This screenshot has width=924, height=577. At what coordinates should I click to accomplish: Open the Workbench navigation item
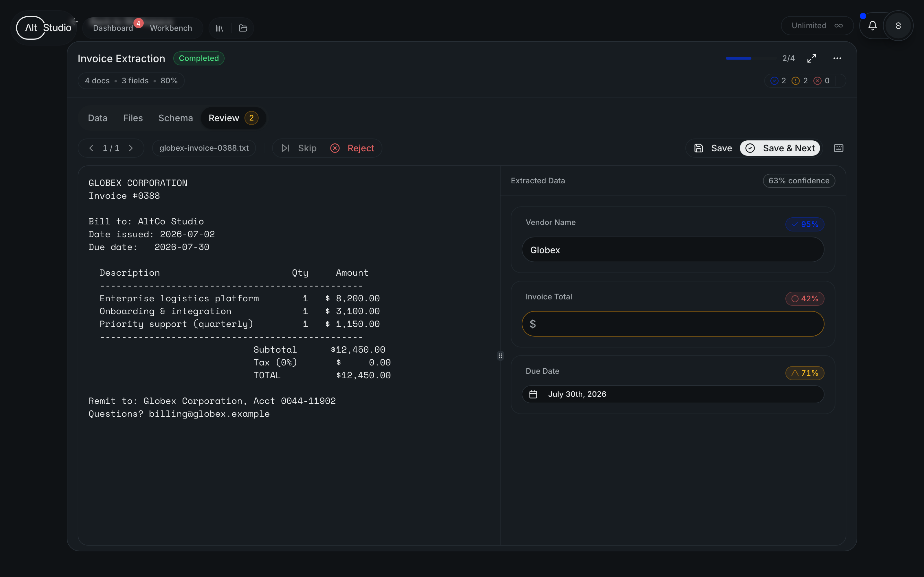coord(171,28)
